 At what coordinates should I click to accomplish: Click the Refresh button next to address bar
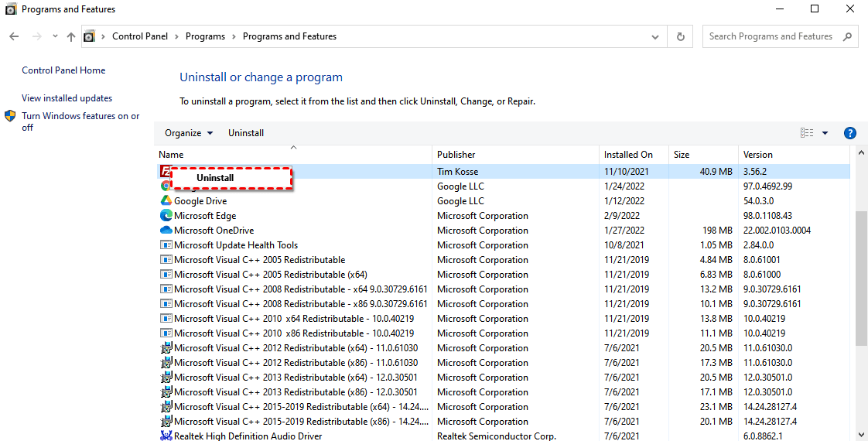(x=680, y=36)
